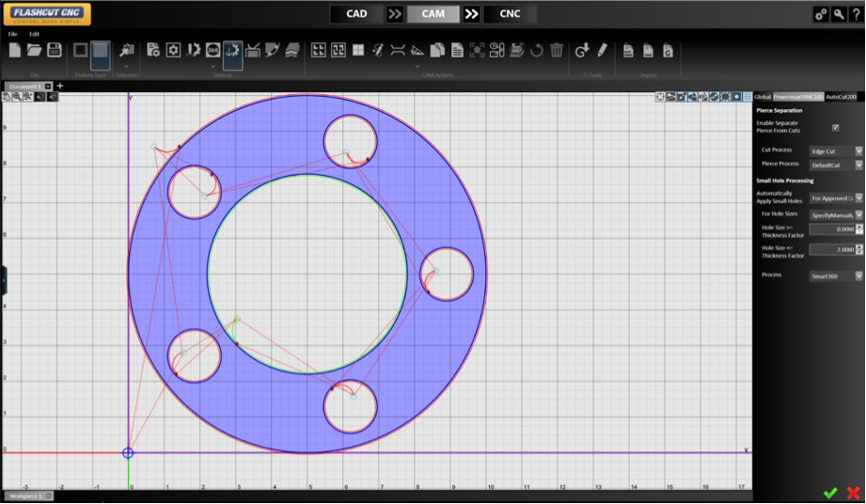Click the red X cancel icon
The height and width of the screenshot is (504, 866).
click(853, 493)
